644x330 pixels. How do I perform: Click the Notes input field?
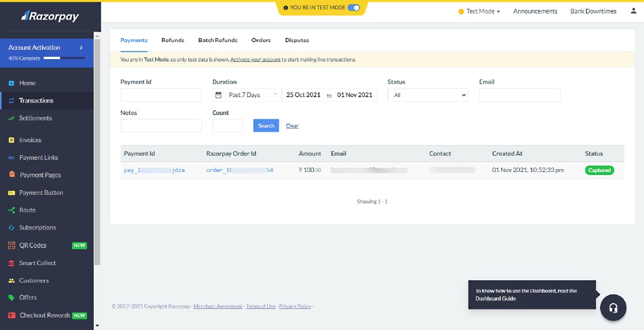point(161,126)
